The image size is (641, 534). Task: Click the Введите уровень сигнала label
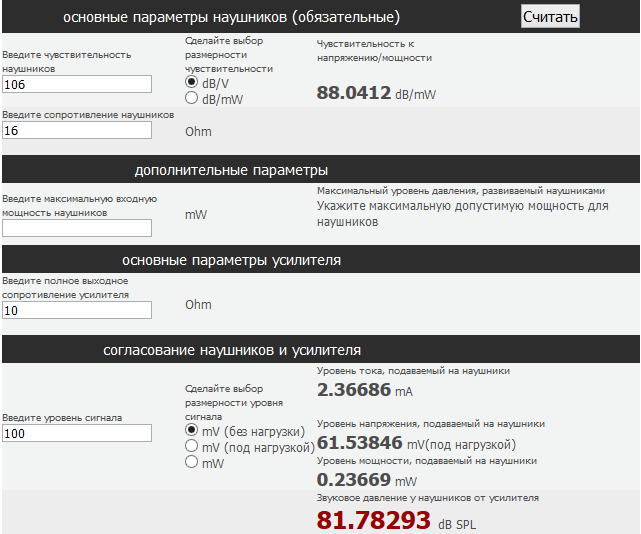tap(62, 418)
